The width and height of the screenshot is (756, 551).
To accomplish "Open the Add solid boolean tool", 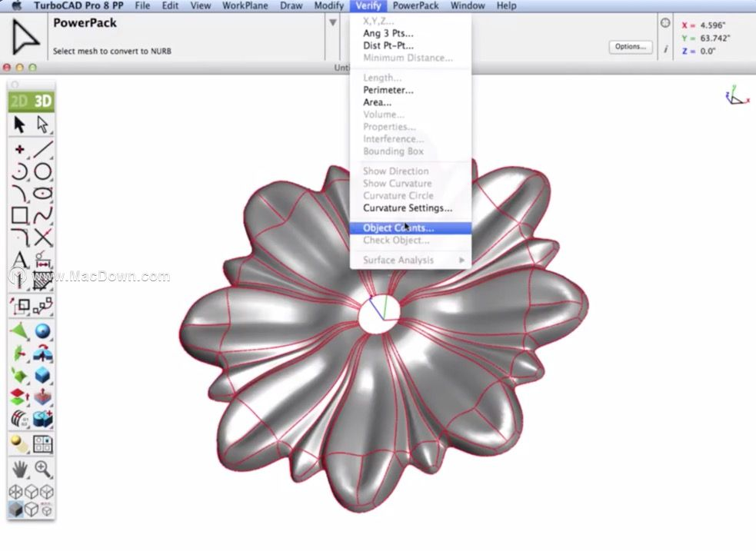I will (42, 419).
